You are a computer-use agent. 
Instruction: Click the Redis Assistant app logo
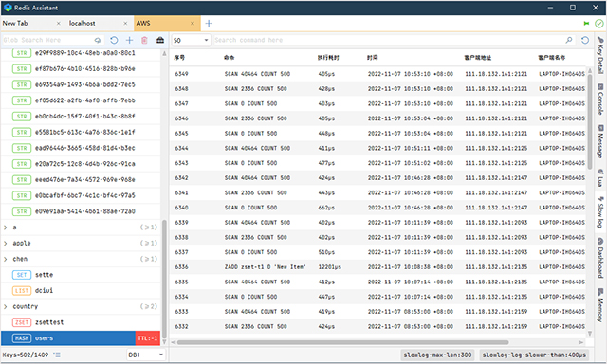8,8
